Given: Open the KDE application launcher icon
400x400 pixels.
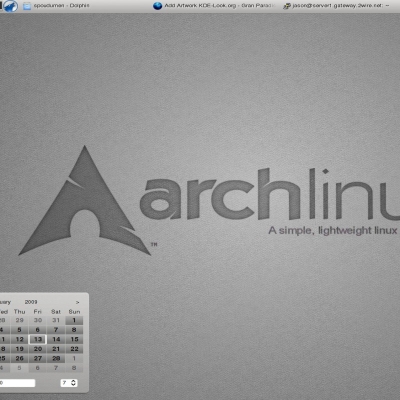Looking at the screenshot, I should coord(10,6).
